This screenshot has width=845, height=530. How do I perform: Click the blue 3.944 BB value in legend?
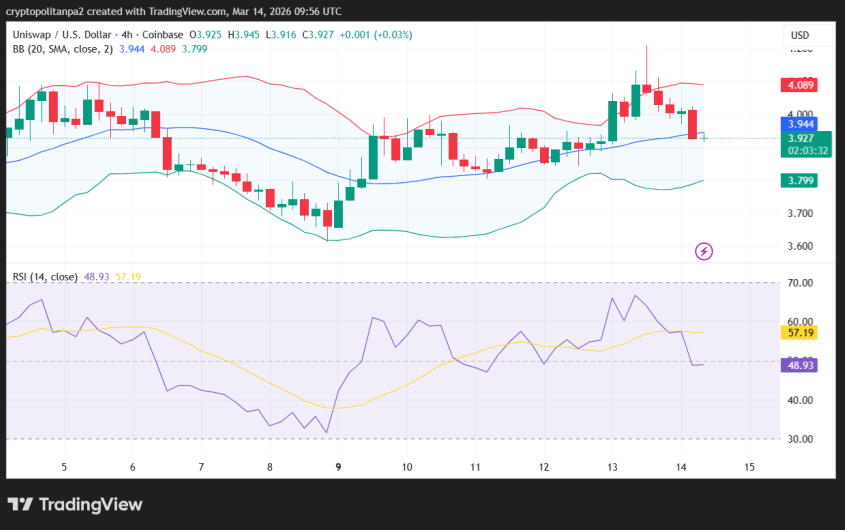click(x=131, y=49)
